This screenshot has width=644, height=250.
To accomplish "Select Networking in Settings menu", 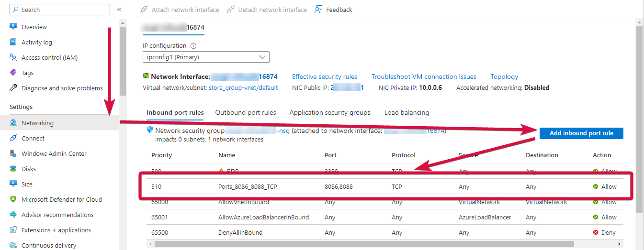I will (59, 123).
